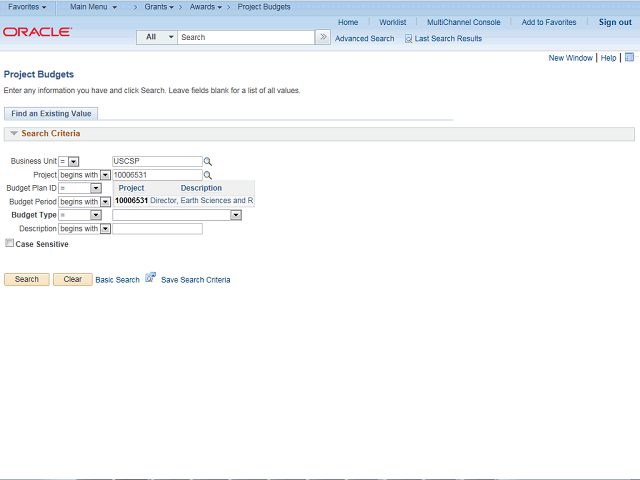
Task: Click the Business Unit input field
Action: click(157, 161)
